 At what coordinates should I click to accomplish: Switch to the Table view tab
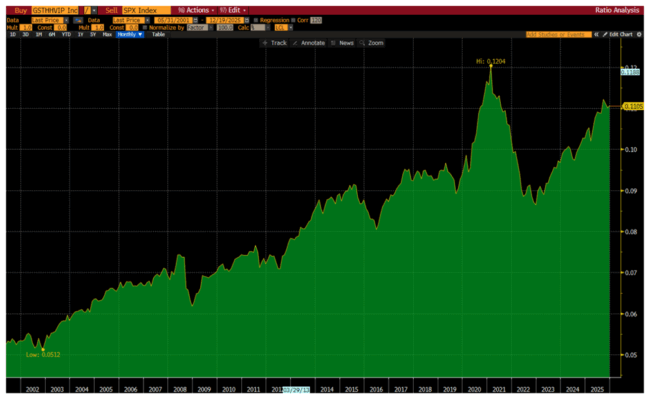pos(158,34)
